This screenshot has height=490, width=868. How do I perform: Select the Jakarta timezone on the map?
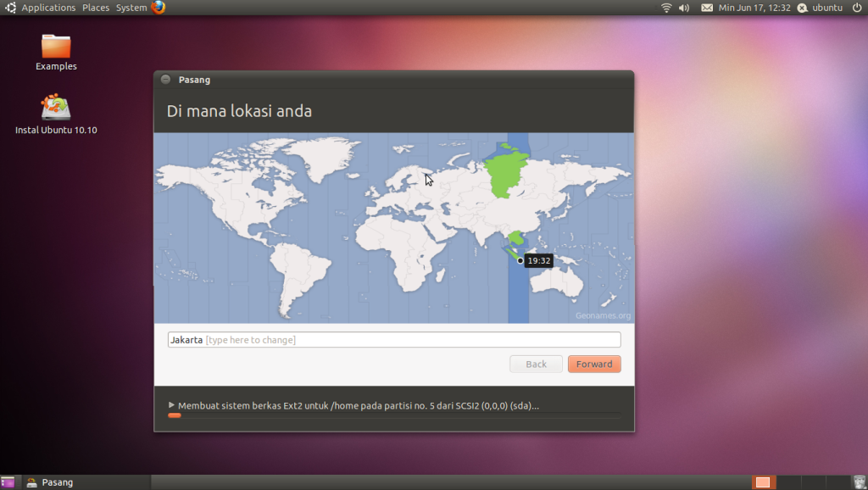(519, 261)
